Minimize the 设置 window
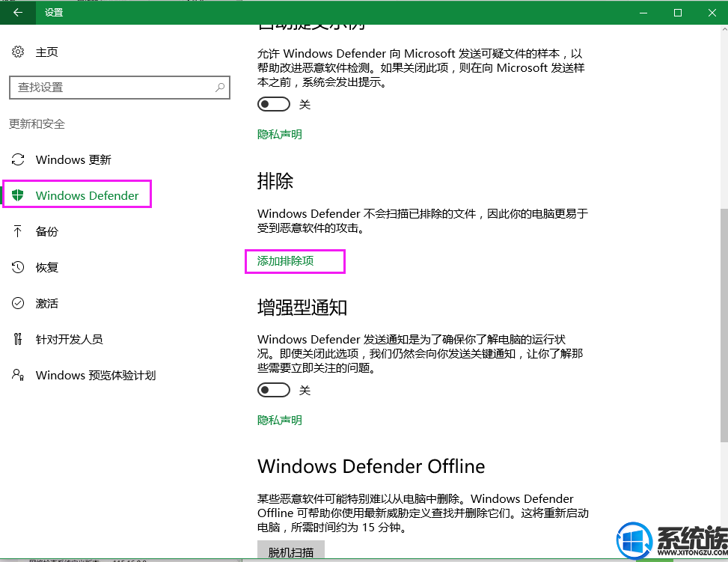728x562 pixels. [643, 13]
